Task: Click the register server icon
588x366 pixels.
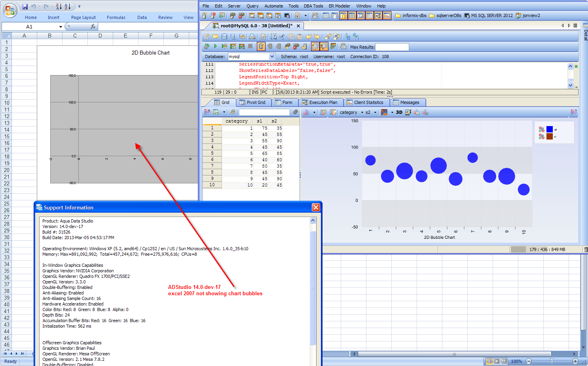Action: click(205, 15)
